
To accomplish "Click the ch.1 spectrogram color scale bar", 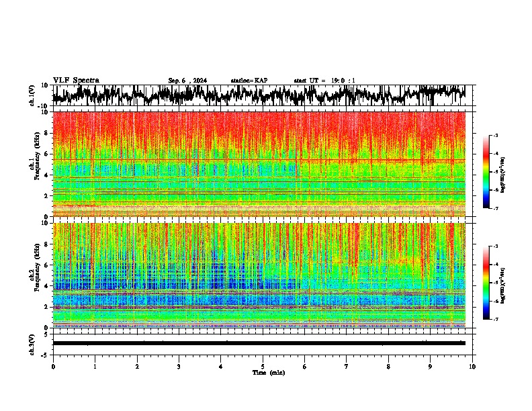I will (x=486, y=172).
